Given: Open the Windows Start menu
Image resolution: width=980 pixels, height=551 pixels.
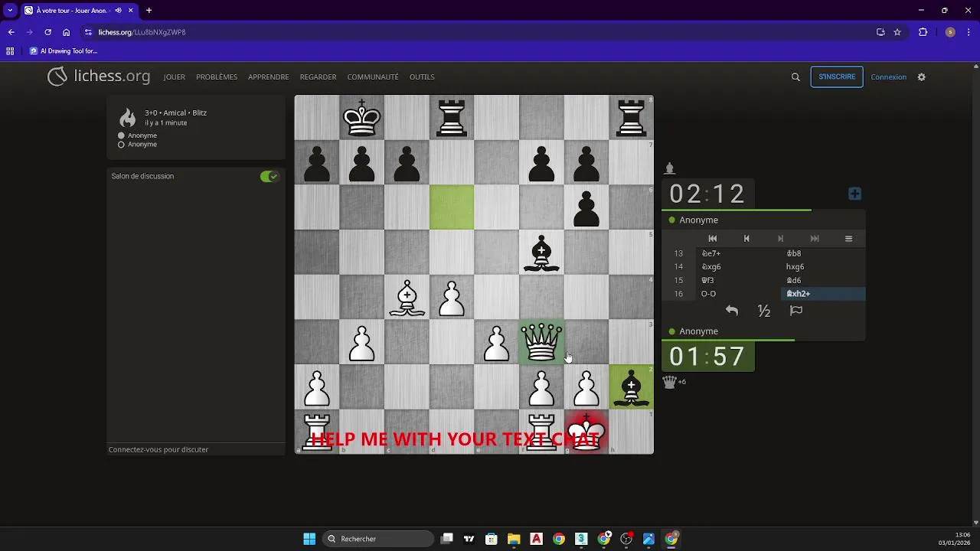Looking at the screenshot, I should 309,539.
